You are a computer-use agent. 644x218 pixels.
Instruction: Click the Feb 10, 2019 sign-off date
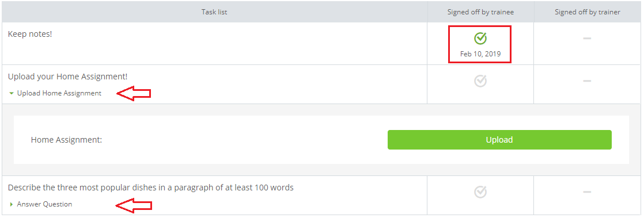[480, 53]
